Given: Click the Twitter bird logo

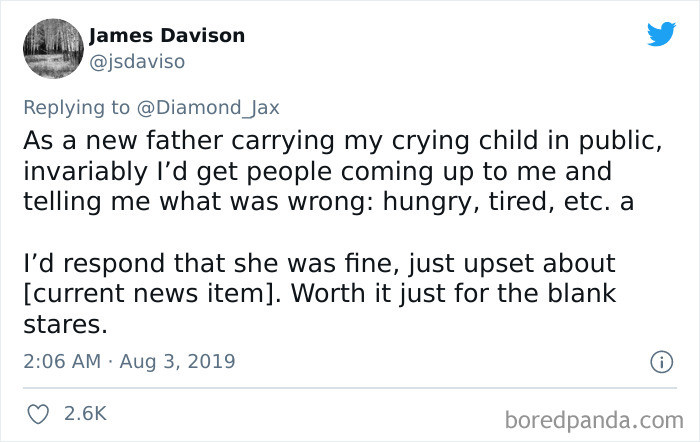Looking at the screenshot, I should pyautogui.click(x=661, y=34).
